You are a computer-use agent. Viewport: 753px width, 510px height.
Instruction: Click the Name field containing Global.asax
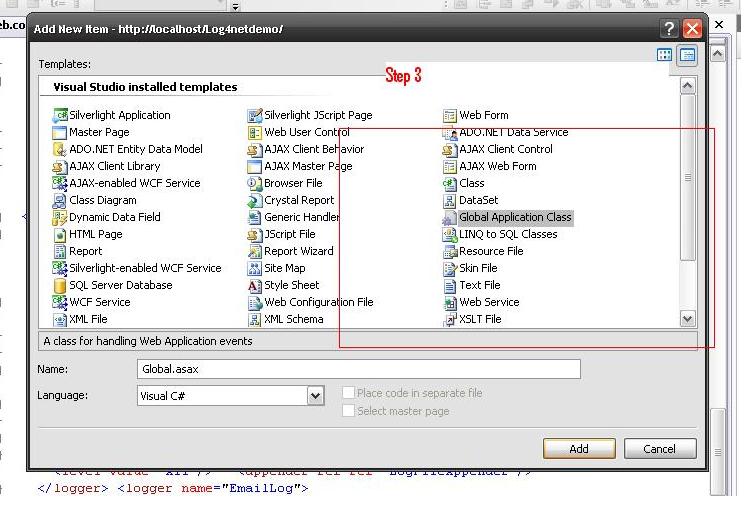coord(359,369)
